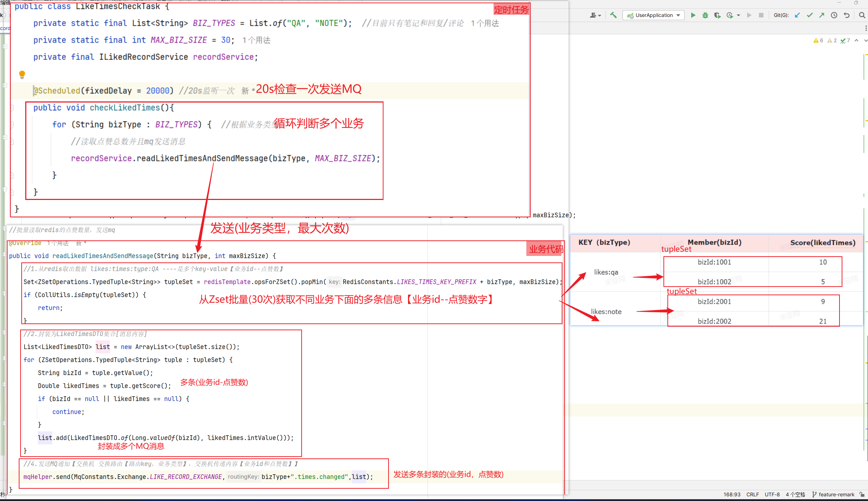Click the profiler run icon
This screenshot has height=501, width=868.
(x=729, y=15)
